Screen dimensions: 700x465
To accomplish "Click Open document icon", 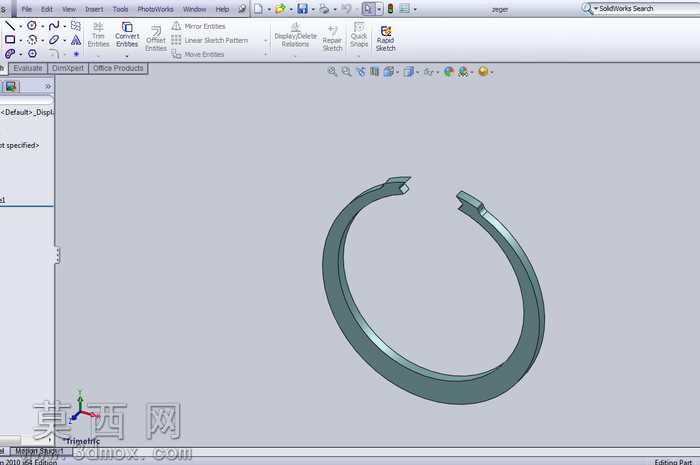I will coord(280,8).
